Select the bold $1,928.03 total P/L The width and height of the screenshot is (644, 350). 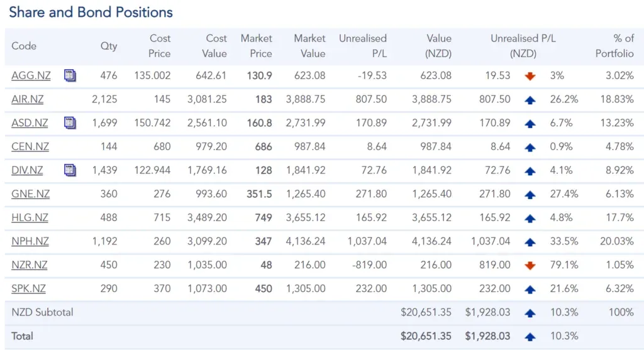pos(487,336)
